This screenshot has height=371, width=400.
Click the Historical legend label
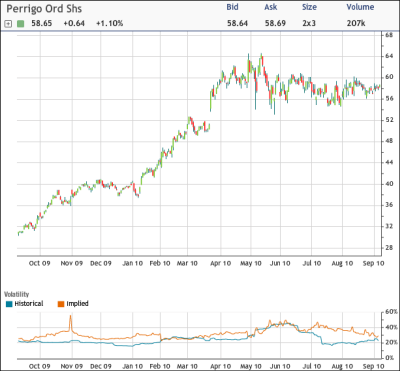29,304
